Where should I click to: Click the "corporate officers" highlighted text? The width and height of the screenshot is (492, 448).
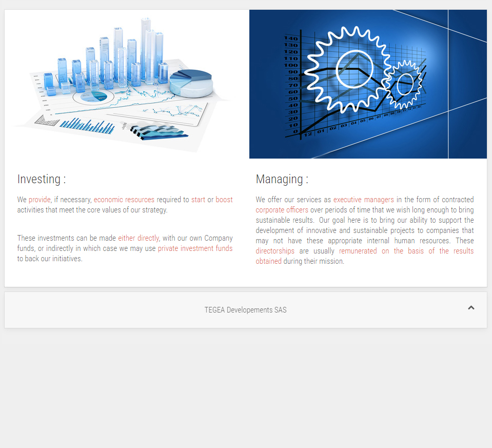click(x=282, y=210)
